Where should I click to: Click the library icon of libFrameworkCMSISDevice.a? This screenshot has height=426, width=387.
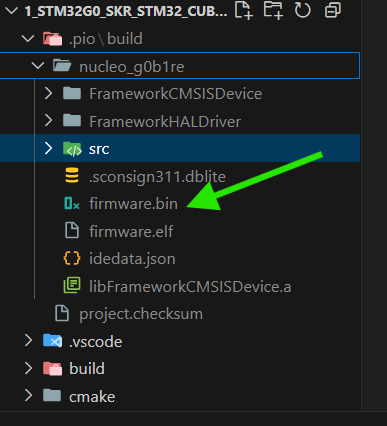point(72,286)
